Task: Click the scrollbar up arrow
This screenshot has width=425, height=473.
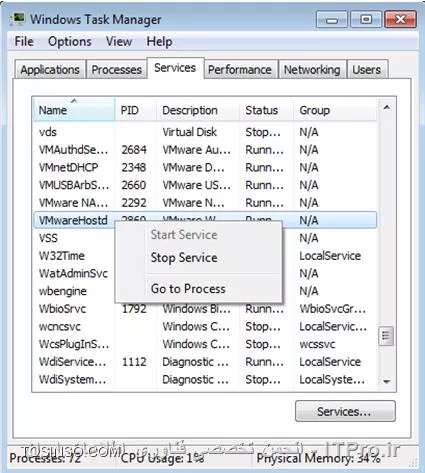Action: (x=387, y=107)
